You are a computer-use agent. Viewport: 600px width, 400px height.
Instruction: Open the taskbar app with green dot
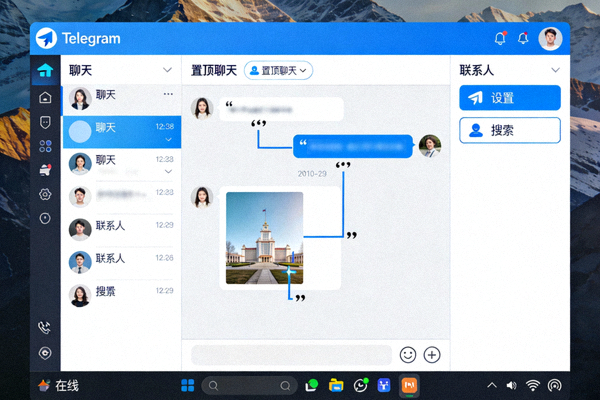click(x=311, y=385)
